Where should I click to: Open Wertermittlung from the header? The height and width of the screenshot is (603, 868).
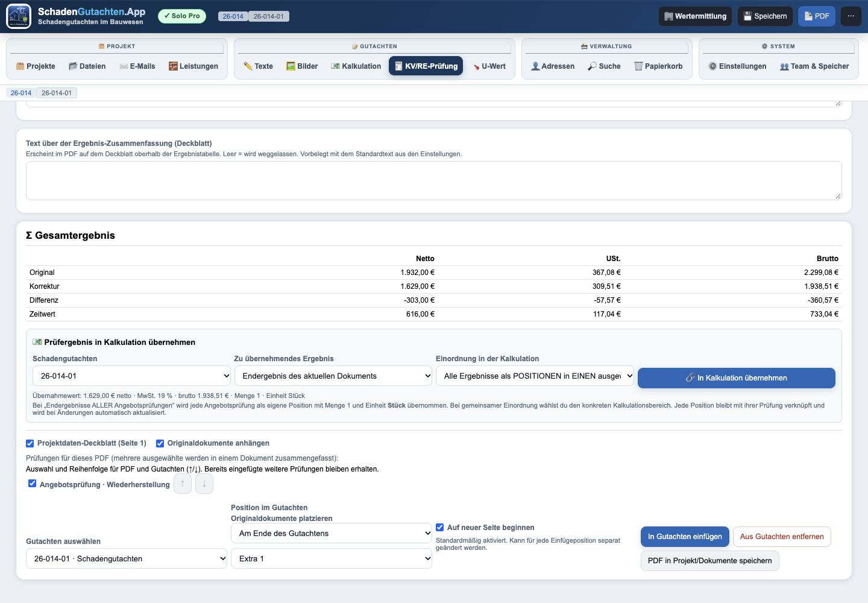point(696,16)
